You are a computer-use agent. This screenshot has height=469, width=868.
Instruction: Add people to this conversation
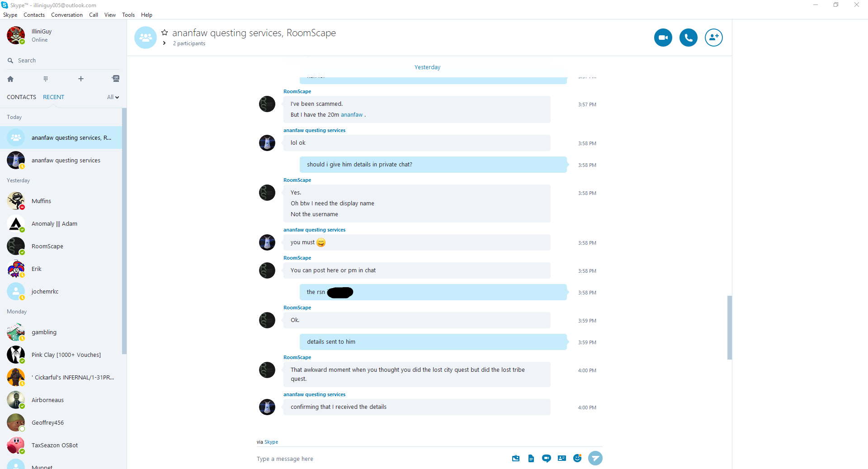pos(713,38)
